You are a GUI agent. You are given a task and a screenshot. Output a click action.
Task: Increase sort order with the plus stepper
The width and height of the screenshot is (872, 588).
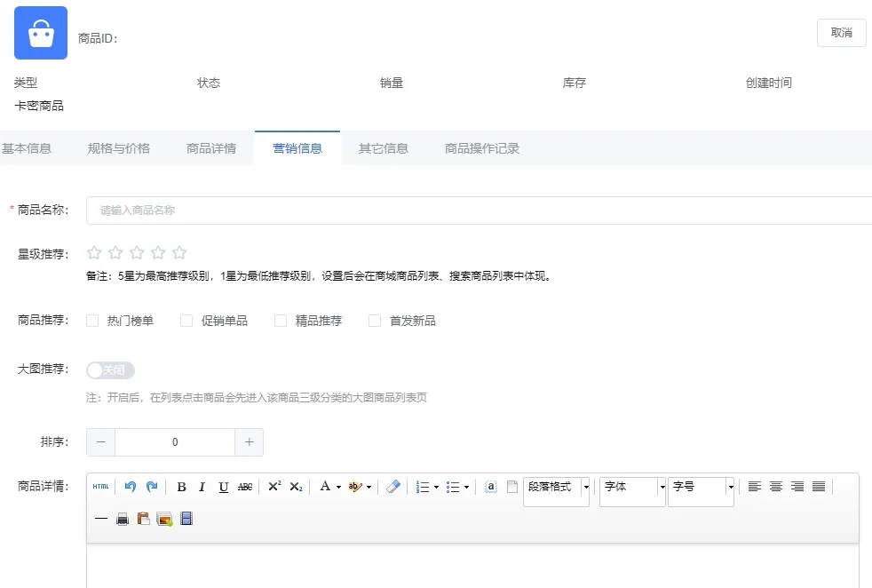(x=250, y=441)
